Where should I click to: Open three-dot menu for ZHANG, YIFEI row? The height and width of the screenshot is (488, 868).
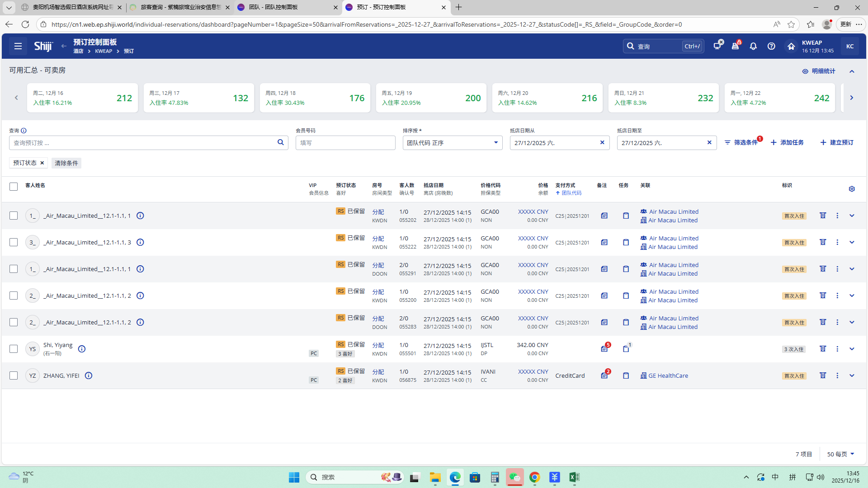point(837,375)
